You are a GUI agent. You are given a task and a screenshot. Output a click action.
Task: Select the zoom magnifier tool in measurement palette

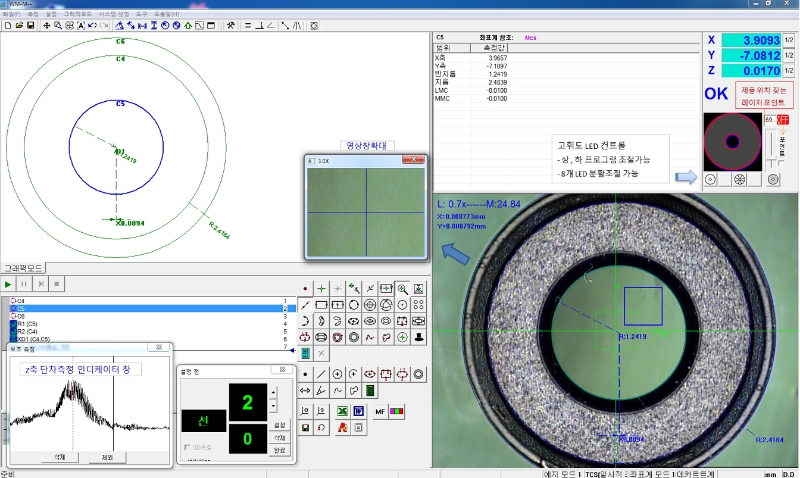click(x=402, y=288)
